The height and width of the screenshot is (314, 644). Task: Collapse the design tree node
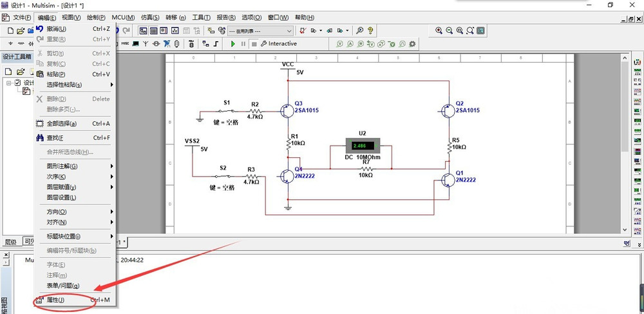coord(9,83)
